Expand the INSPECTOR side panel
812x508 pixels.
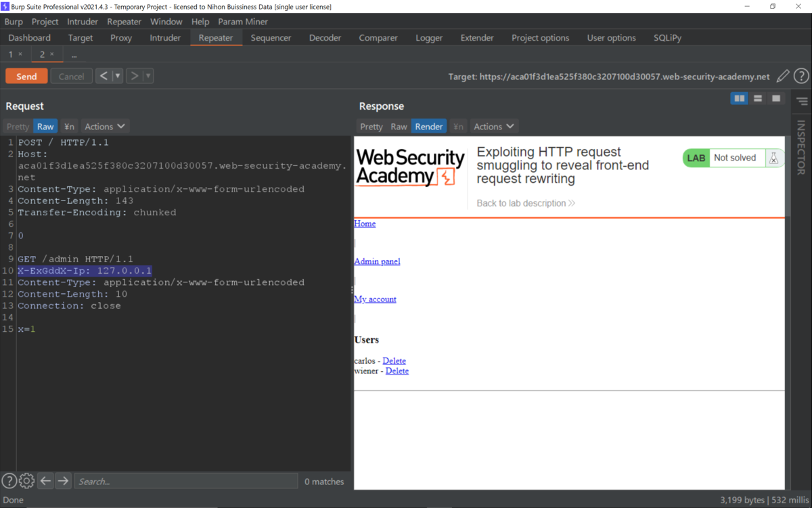801,148
